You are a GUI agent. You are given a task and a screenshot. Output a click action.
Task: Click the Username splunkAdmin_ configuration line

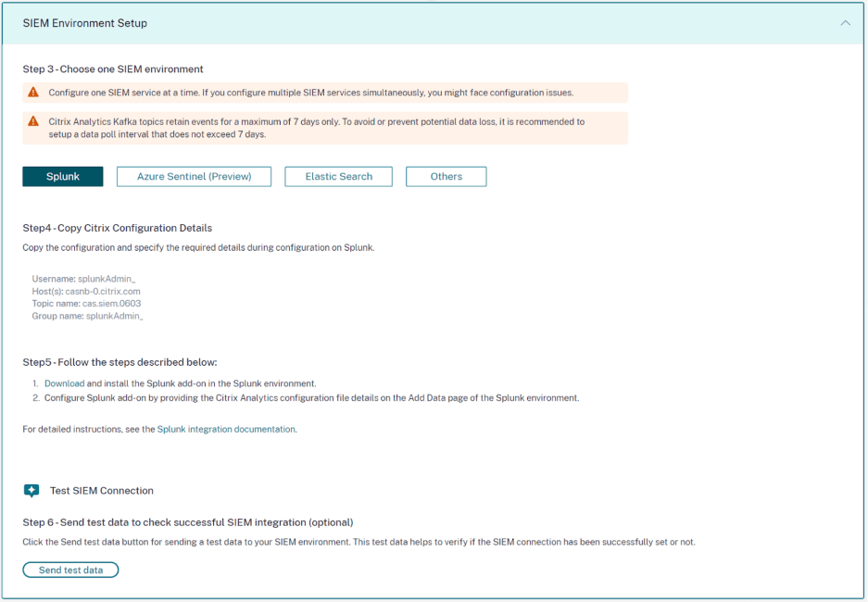(x=83, y=279)
